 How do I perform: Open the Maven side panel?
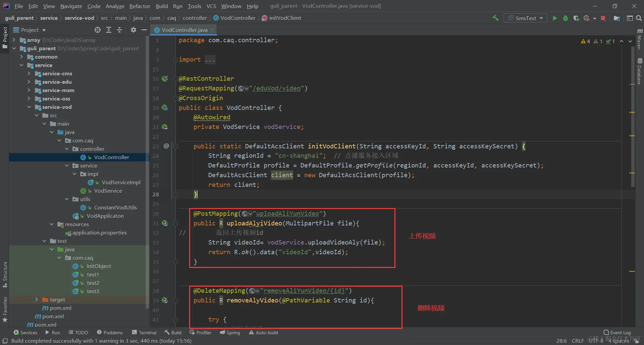click(x=639, y=39)
